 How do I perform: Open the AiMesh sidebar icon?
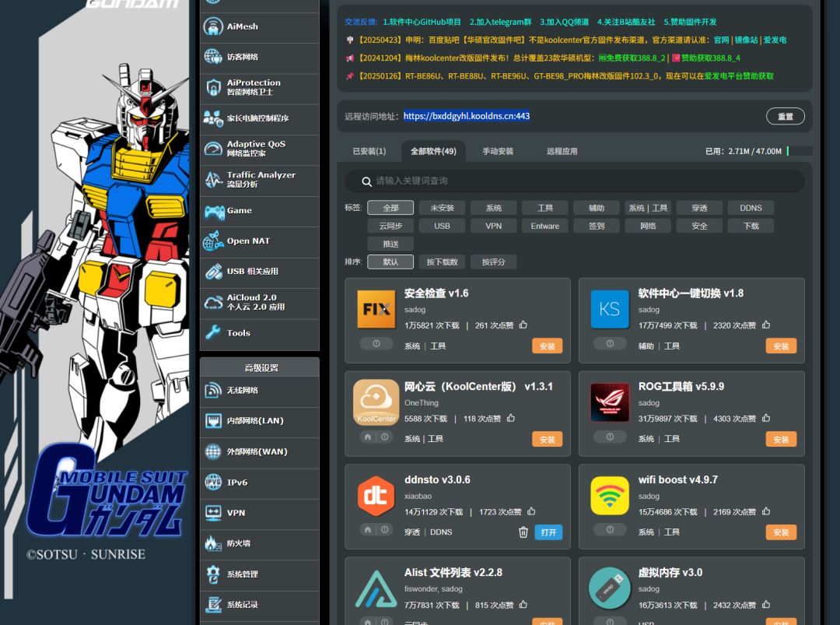point(213,26)
